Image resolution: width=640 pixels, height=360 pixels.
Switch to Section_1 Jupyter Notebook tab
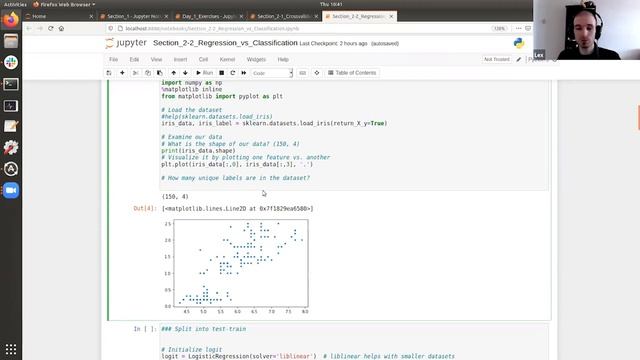point(134,16)
